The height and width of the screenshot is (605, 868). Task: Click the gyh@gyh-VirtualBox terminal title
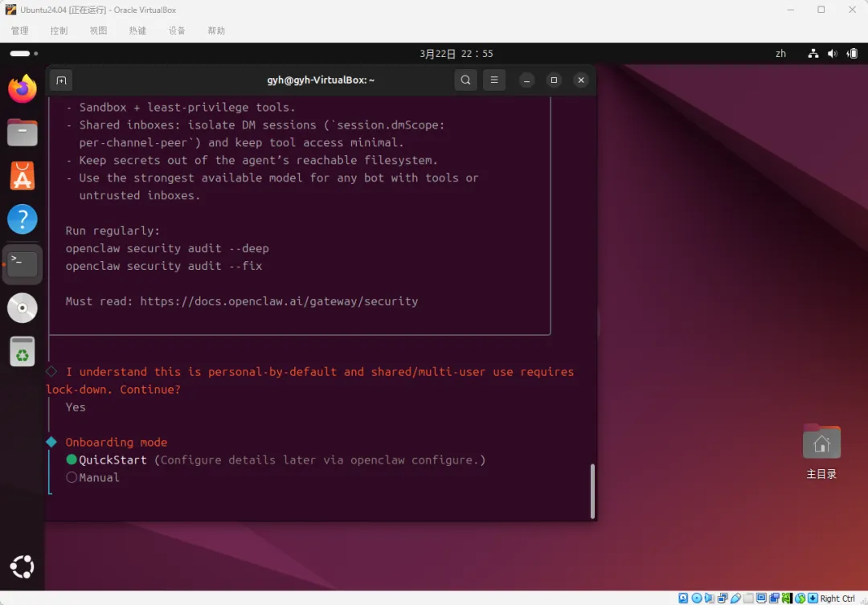[321, 80]
